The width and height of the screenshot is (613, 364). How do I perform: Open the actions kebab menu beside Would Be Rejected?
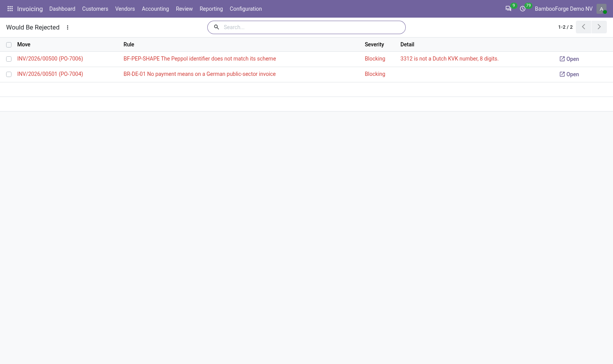pyautogui.click(x=67, y=27)
